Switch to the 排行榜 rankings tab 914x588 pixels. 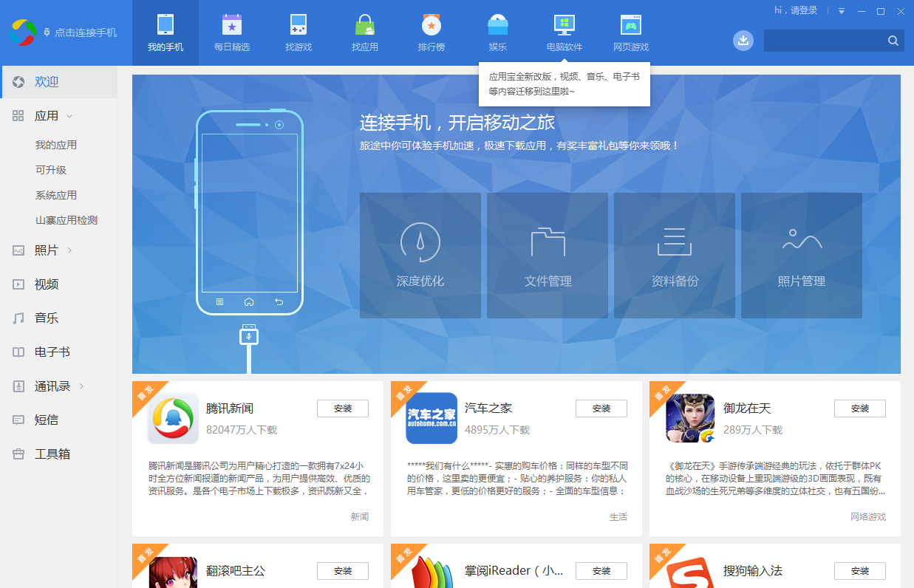tap(432, 33)
